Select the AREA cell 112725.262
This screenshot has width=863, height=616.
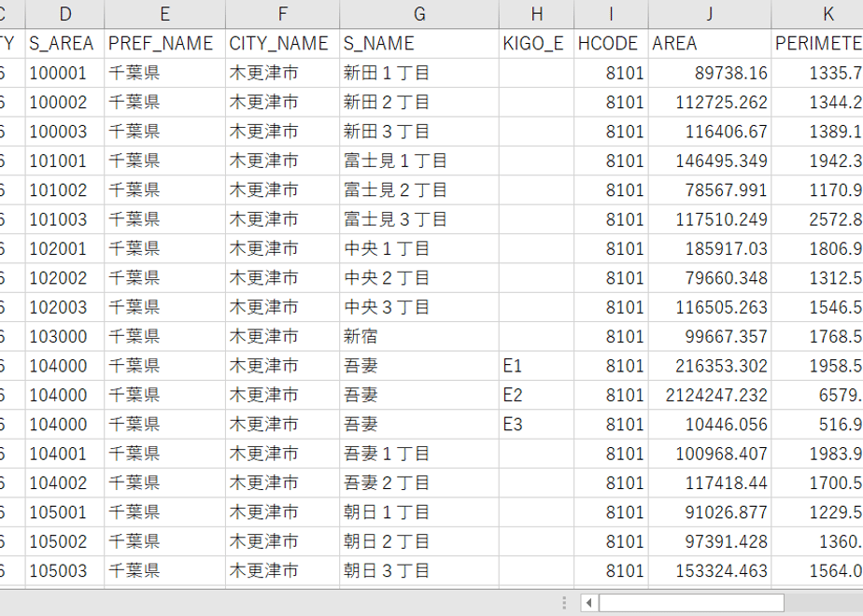(710, 103)
